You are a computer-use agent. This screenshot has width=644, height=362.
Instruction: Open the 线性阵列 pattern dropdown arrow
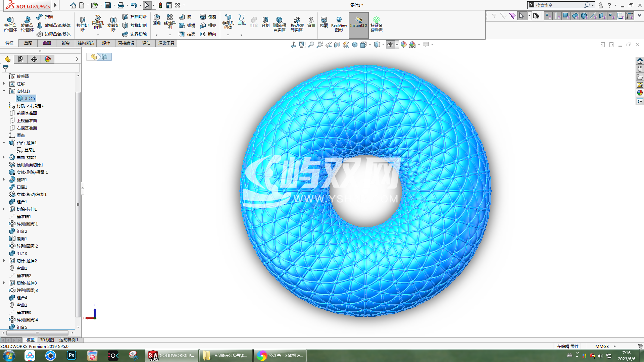pos(170,35)
